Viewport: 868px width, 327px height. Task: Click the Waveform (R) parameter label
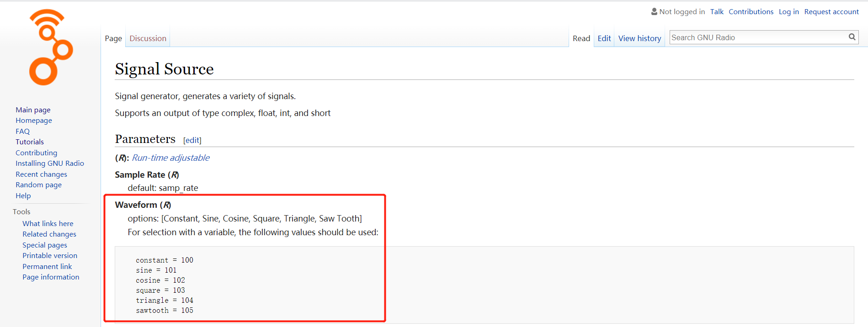tap(143, 205)
